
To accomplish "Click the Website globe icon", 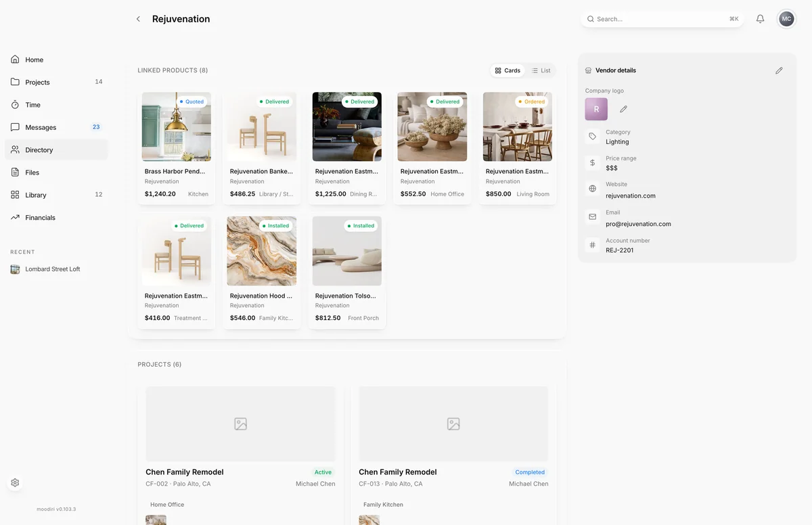I will point(593,189).
